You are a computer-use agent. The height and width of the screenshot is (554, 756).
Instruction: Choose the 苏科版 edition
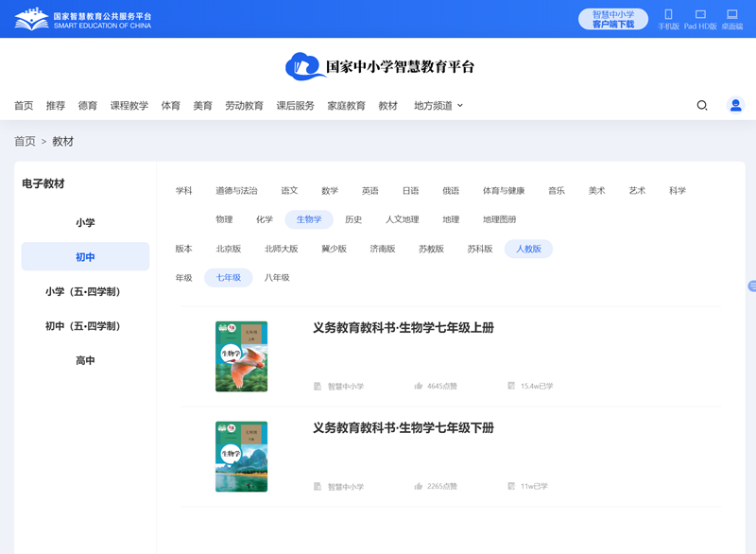[x=480, y=249]
